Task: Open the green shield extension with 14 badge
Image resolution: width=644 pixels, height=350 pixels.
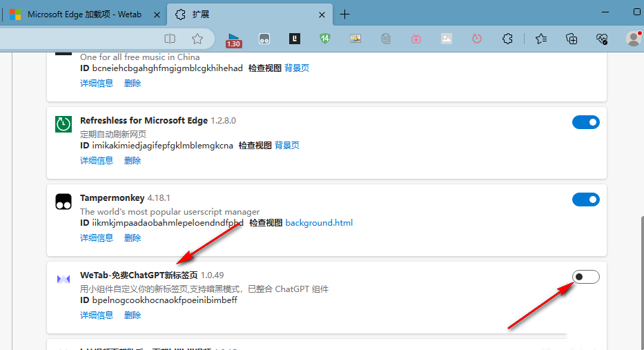Action: pos(325,39)
